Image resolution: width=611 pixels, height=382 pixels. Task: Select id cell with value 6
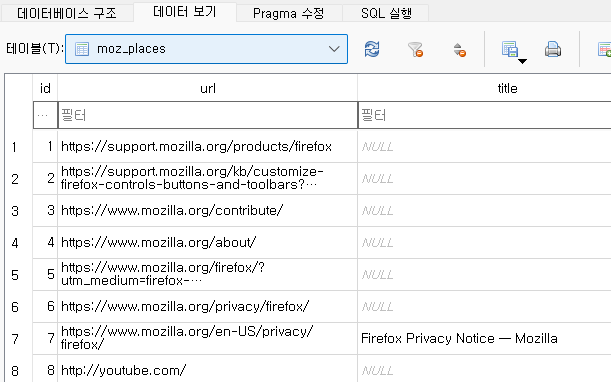click(45, 307)
